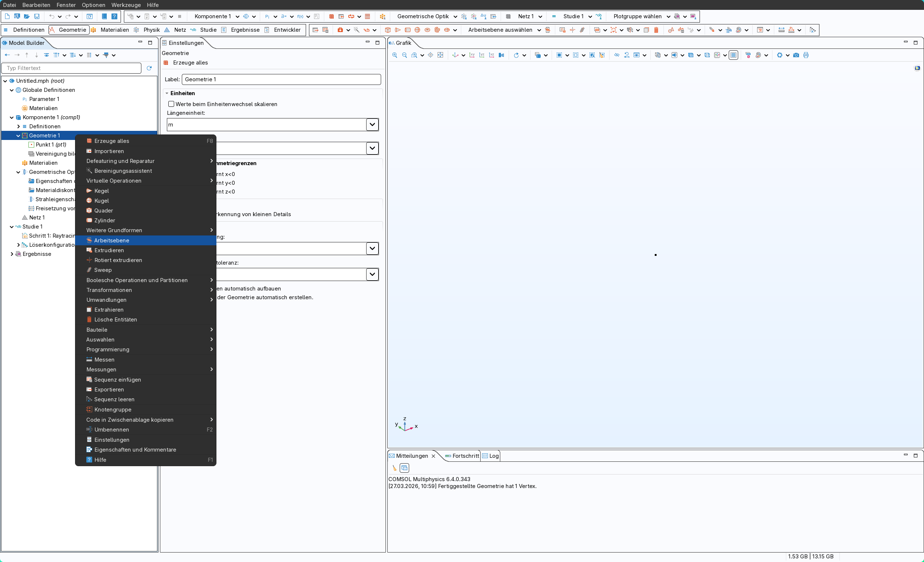
Task: Click the print icon in Grafik toolbar
Action: (x=806, y=55)
